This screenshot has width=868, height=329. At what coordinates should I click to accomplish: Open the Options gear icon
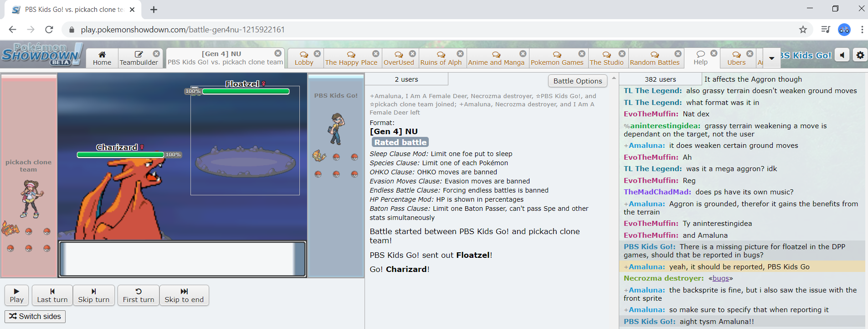point(860,55)
